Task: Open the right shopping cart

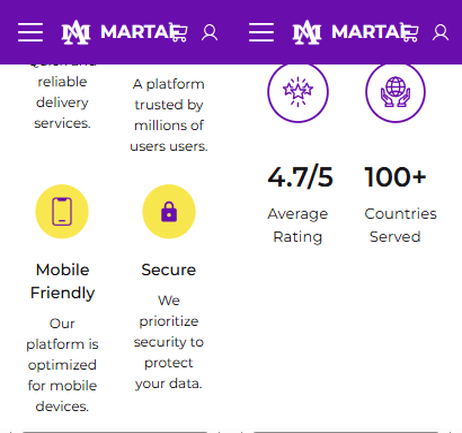Action: [410, 32]
